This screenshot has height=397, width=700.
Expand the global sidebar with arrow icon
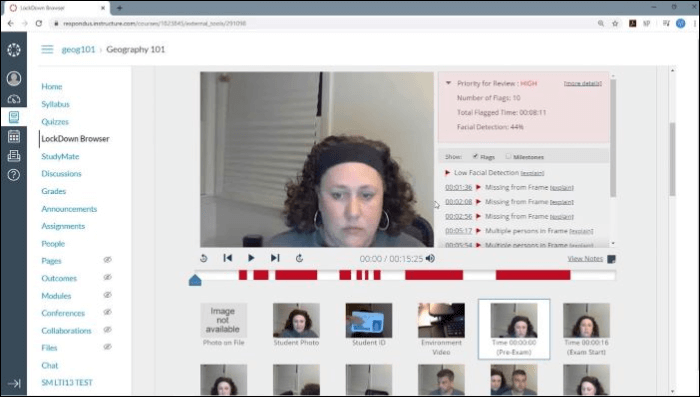pos(14,384)
